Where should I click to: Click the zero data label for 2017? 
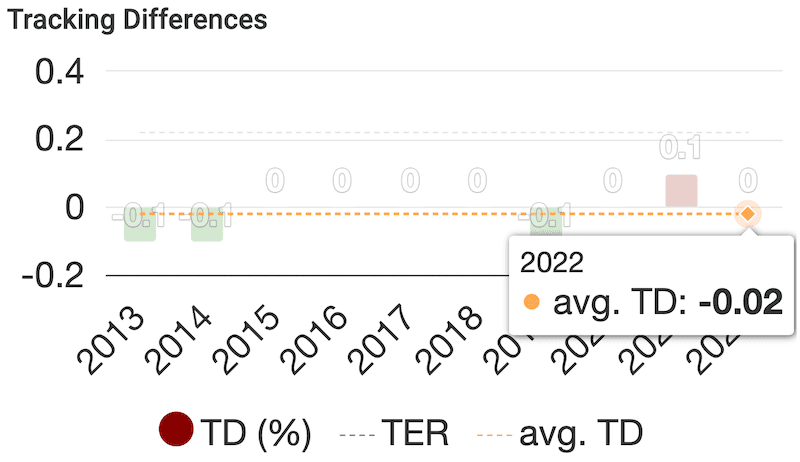click(410, 181)
